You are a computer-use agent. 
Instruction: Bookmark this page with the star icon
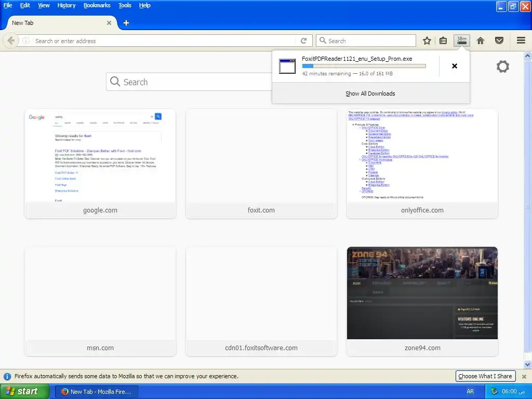427,41
